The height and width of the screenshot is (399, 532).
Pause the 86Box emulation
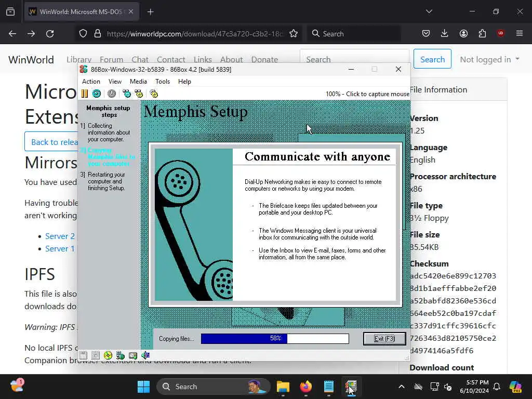coord(85,94)
